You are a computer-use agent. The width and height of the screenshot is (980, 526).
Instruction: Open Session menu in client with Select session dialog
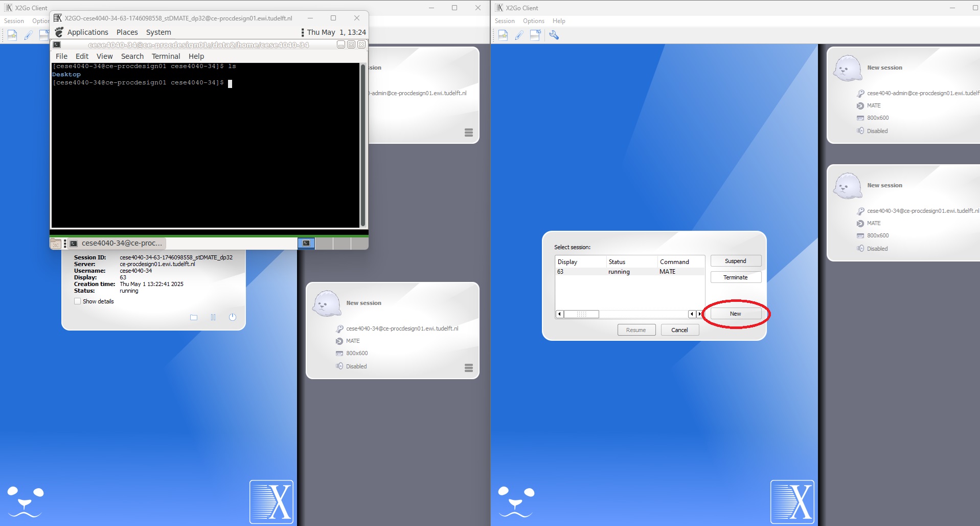505,21
